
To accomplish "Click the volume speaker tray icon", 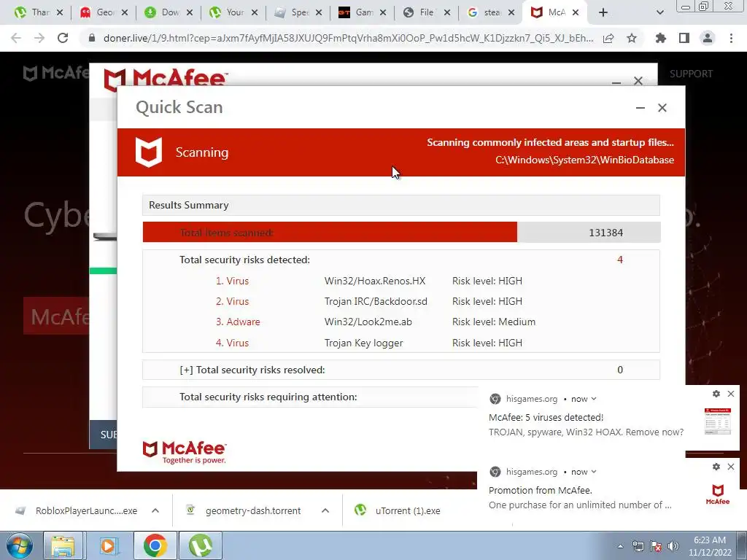I will point(673,547).
